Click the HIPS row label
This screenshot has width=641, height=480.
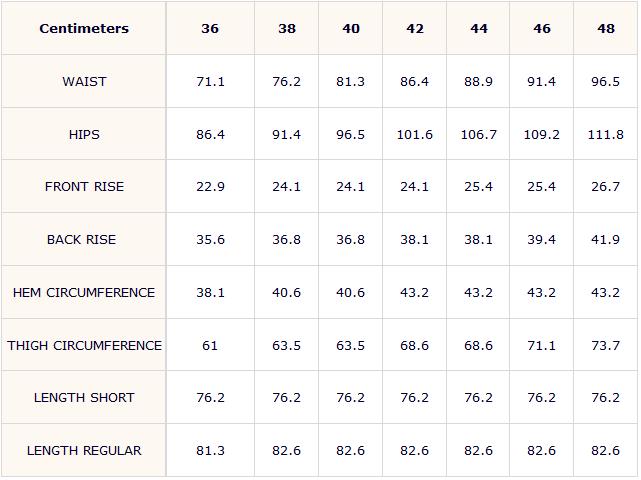coord(84,135)
